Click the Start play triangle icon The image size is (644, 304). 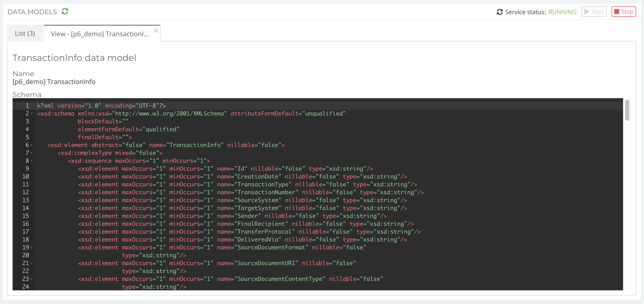pos(587,12)
